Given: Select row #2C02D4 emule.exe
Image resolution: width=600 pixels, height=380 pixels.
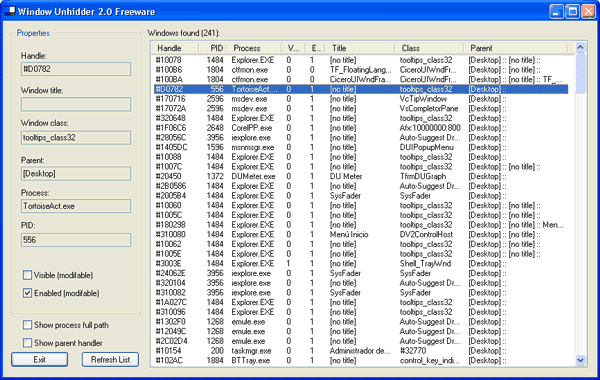Looking at the screenshot, I should 361,341.
